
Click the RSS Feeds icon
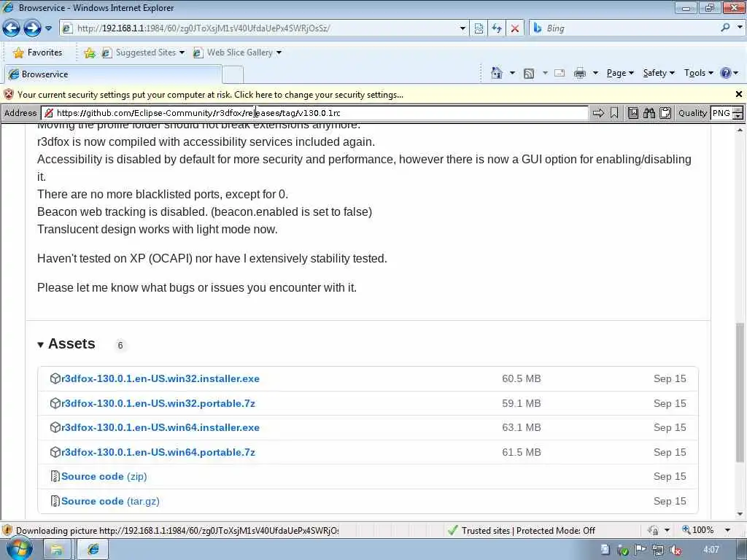tap(528, 74)
